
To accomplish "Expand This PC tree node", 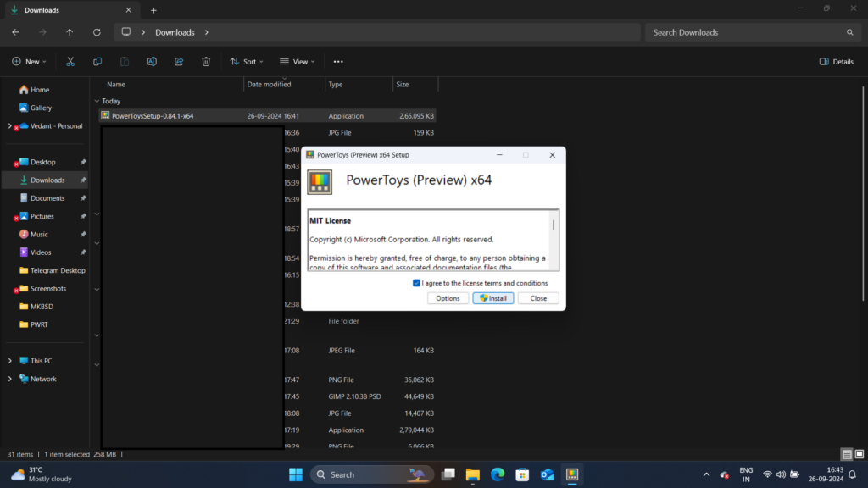I will 9,360.
